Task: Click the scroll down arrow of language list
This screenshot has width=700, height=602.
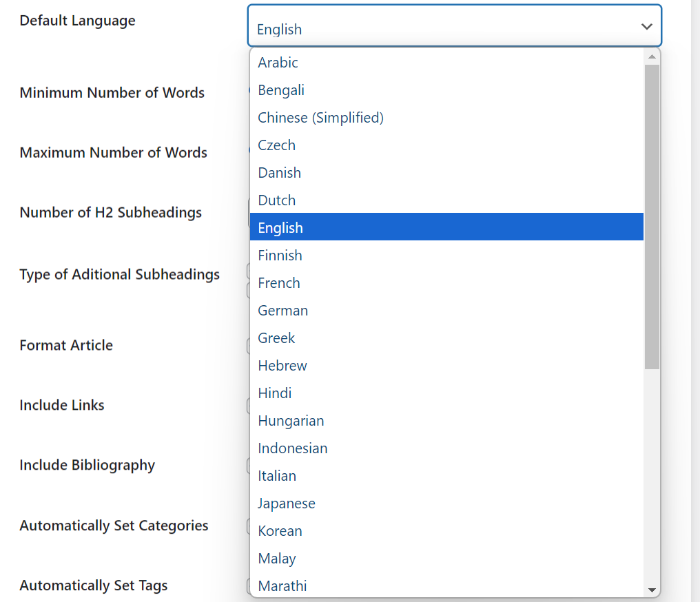Action: 652,590
